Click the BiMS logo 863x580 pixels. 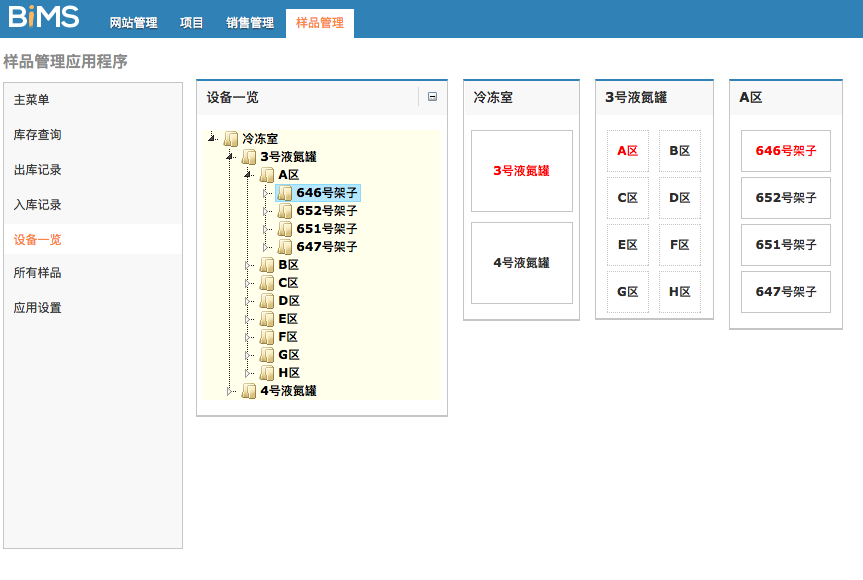click(x=44, y=18)
